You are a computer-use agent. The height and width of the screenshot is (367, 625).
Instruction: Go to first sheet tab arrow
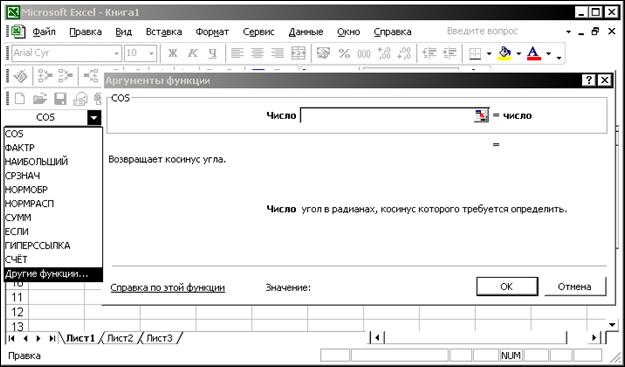(12, 338)
